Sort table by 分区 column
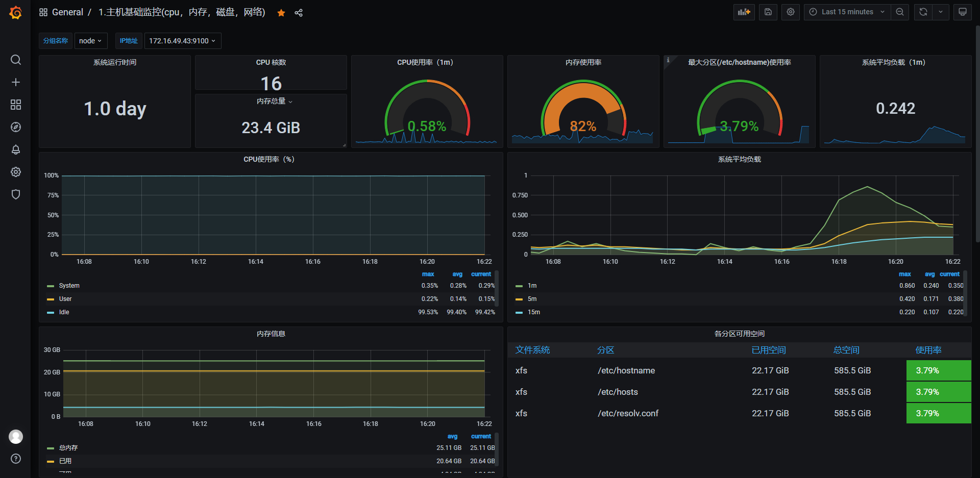The height and width of the screenshot is (478, 980). [x=606, y=350]
